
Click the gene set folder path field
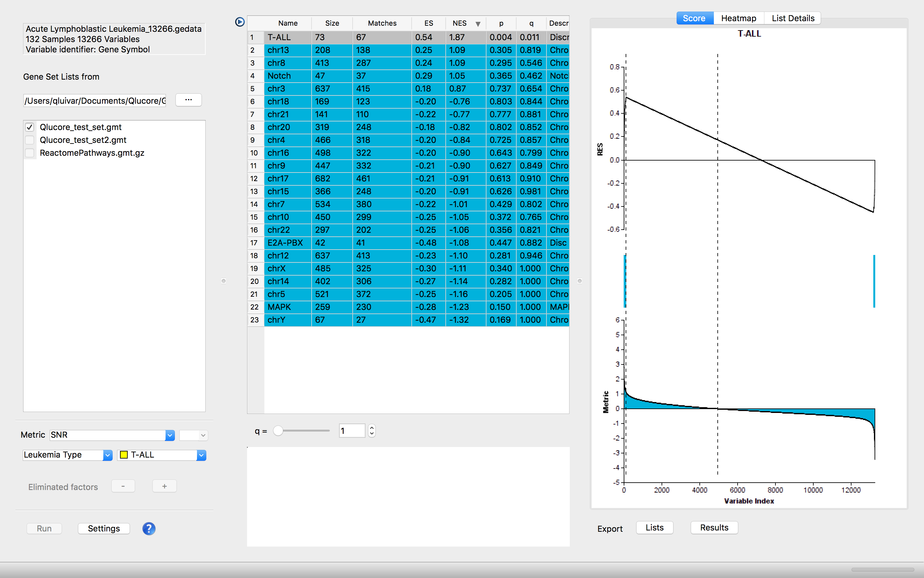[95, 101]
